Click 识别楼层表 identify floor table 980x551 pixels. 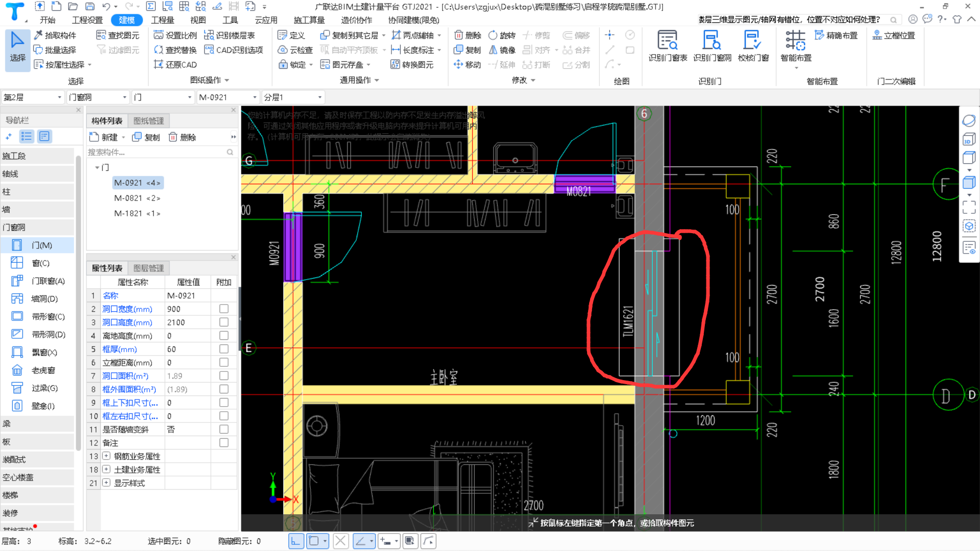(229, 35)
